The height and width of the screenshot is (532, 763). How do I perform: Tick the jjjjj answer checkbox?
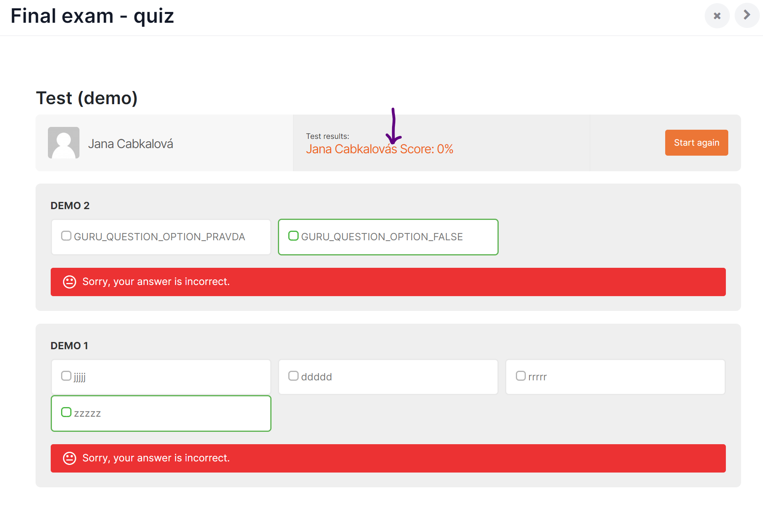coord(66,376)
